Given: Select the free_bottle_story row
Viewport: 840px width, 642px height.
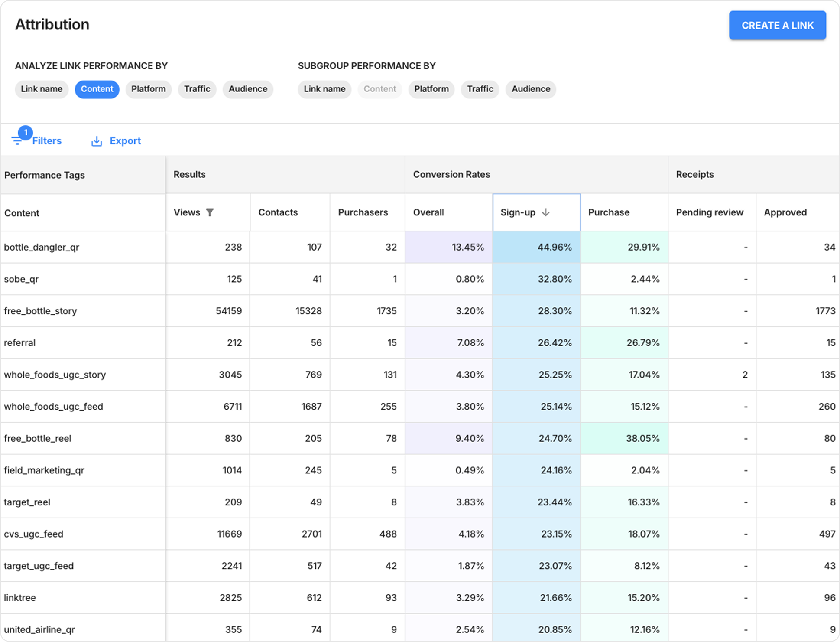Looking at the screenshot, I should click(40, 311).
